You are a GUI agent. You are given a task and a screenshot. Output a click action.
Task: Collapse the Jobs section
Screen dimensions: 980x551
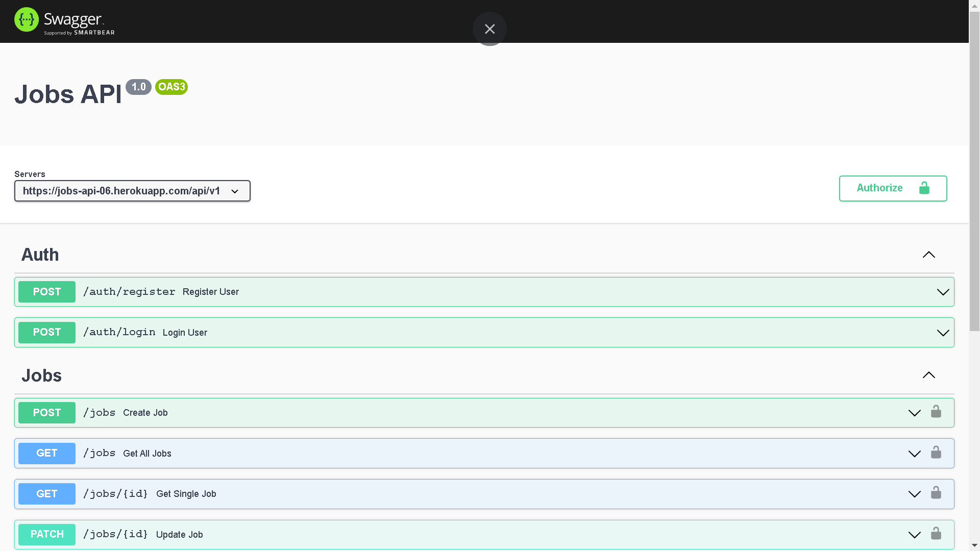coord(929,375)
